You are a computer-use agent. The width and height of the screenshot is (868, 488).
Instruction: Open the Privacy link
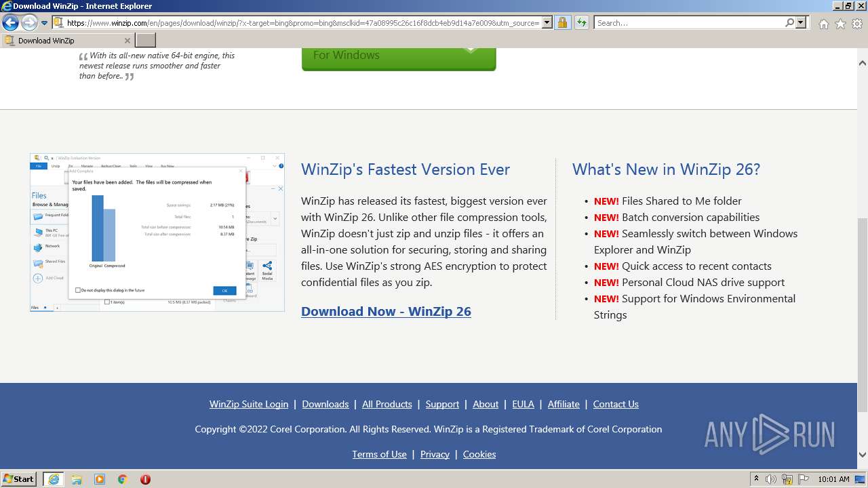point(435,454)
